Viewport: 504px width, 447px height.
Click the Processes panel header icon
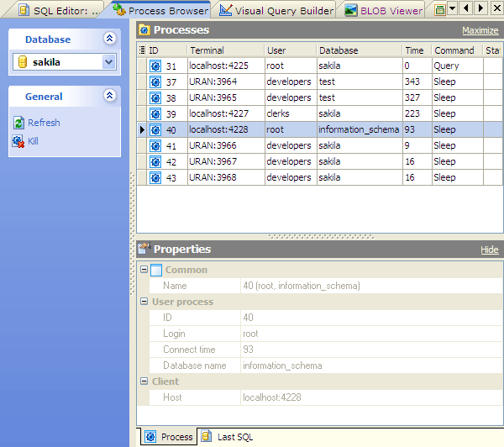click(144, 30)
